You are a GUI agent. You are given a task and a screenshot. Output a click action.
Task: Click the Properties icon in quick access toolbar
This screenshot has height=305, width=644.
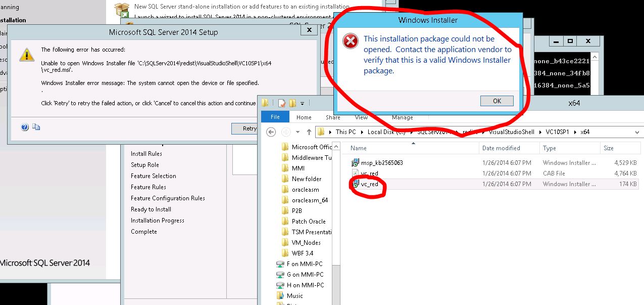[x=282, y=103]
